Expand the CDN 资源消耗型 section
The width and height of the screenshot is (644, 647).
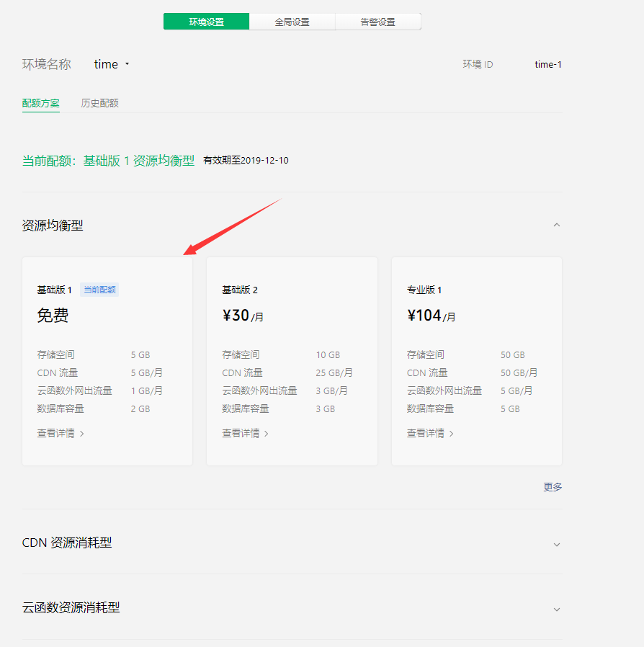tap(556, 545)
